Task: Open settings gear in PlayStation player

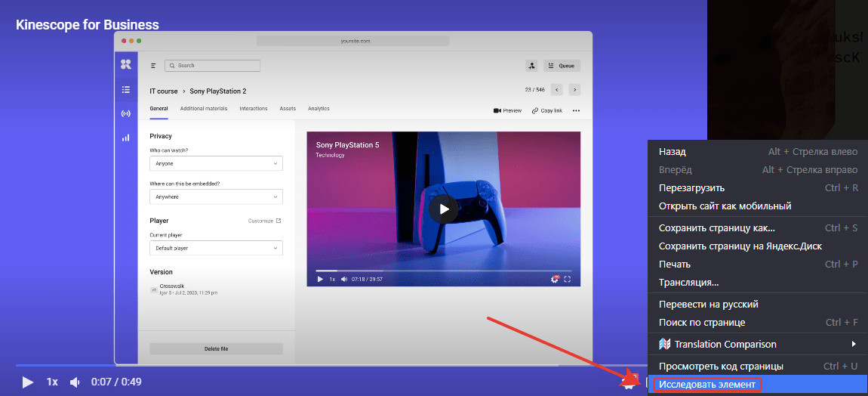Action: (555, 279)
